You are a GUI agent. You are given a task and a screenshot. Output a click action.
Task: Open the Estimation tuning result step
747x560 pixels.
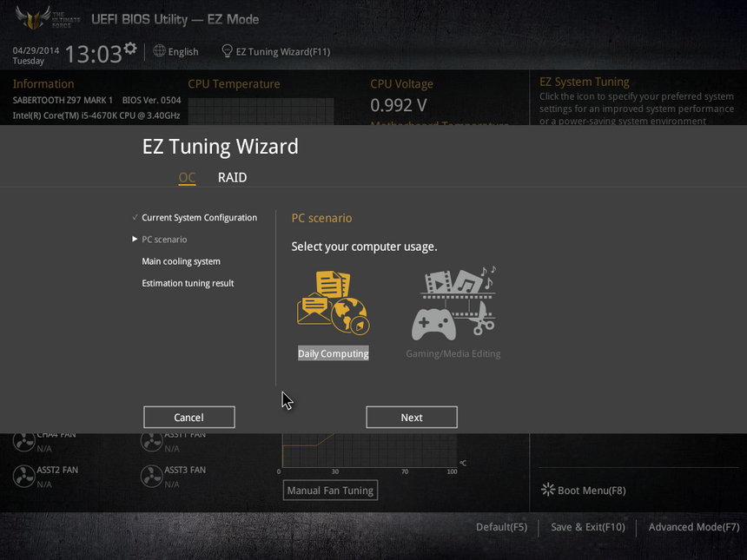point(188,283)
